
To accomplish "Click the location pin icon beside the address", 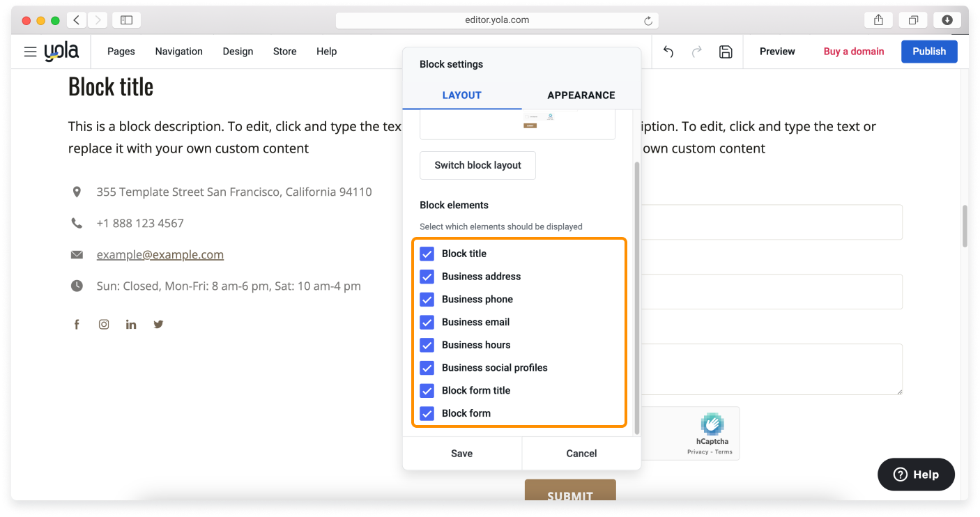I will pyautogui.click(x=77, y=191).
